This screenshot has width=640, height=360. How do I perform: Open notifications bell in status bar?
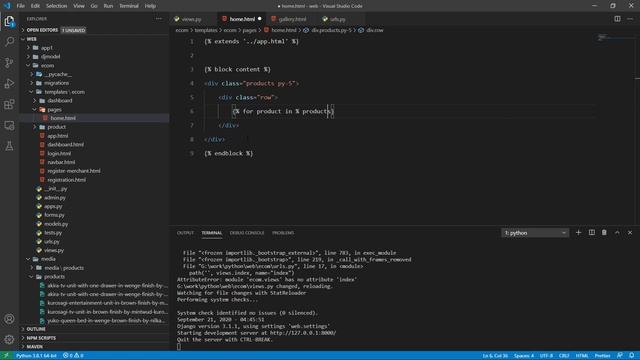[x=631, y=356]
